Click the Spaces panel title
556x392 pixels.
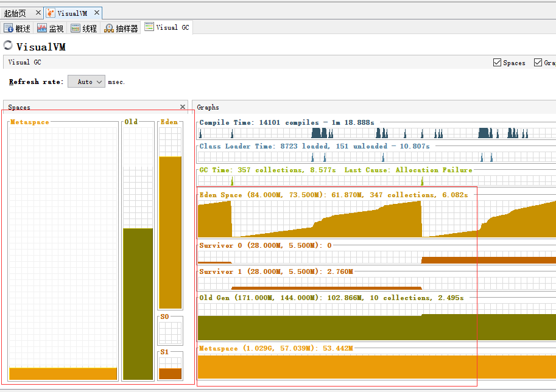[19, 107]
